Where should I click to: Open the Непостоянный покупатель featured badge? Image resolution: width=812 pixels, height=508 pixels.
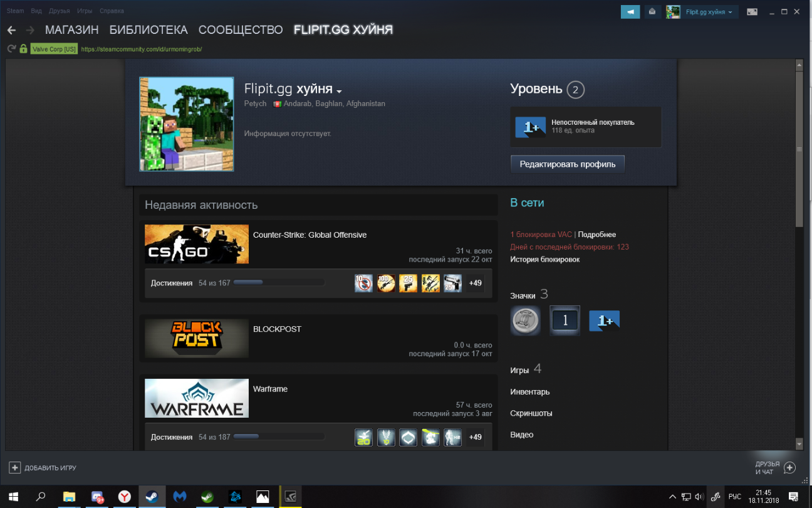(x=586, y=127)
